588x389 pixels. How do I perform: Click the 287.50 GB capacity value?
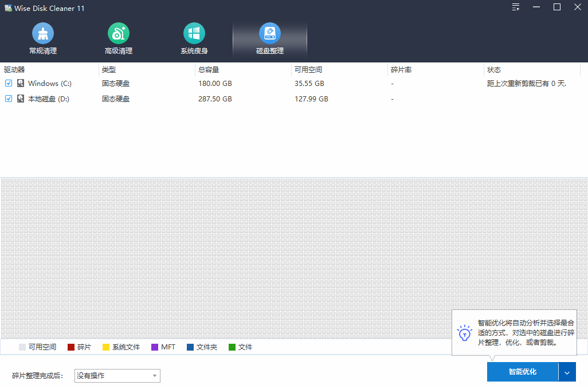click(215, 99)
